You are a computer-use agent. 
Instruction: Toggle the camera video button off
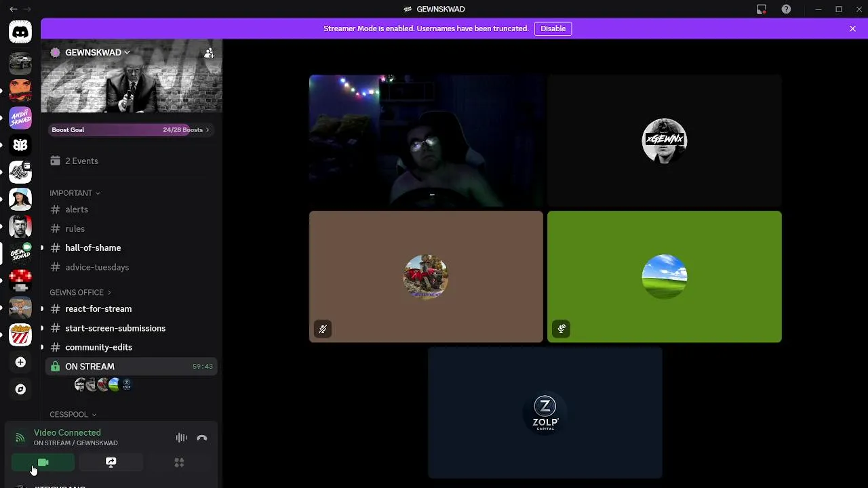tap(43, 462)
